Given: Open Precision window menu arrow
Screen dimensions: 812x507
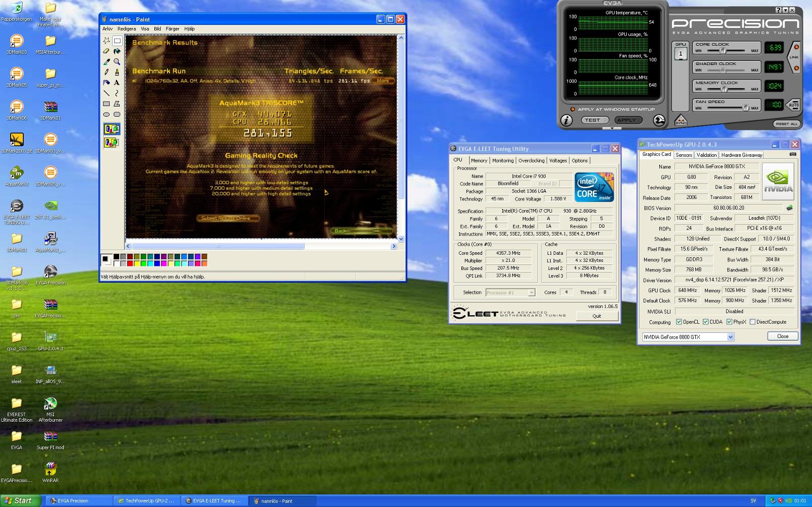Looking at the screenshot, I should [786, 10].
